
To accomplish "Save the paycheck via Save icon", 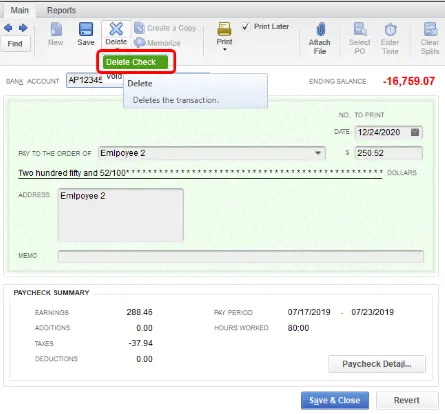I will (x=86, y=29).
